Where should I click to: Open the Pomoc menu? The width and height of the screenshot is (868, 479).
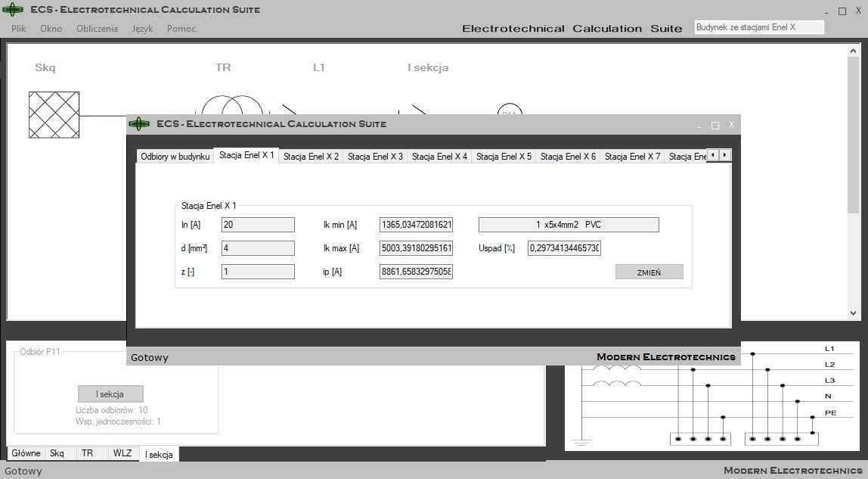click(x=181, y=29)
